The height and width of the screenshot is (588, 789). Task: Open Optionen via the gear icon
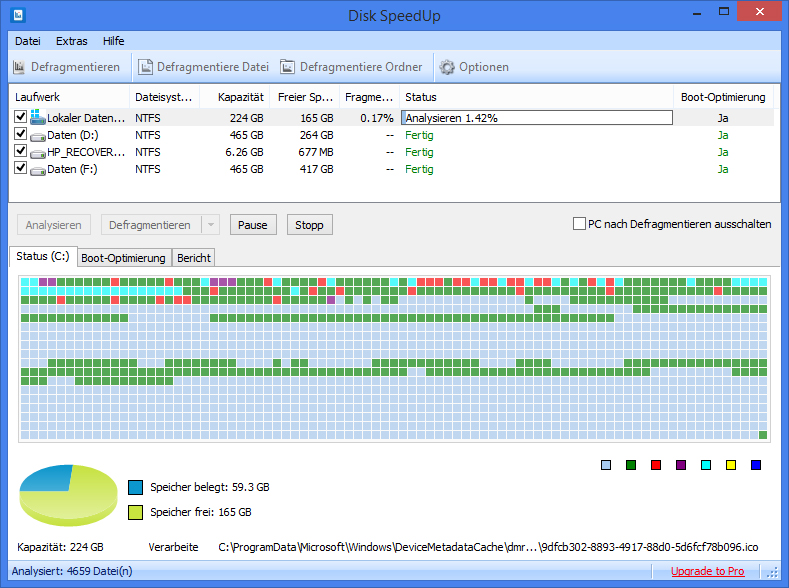point(447,67)
